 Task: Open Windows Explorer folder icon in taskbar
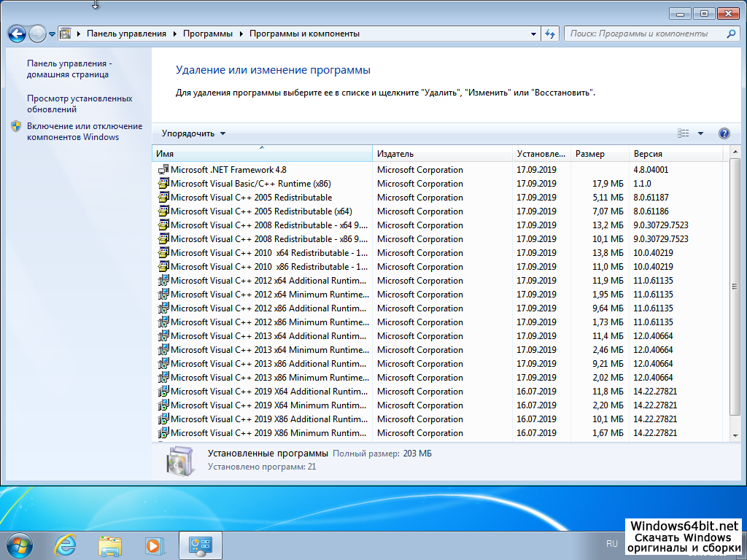click(110, 545)
